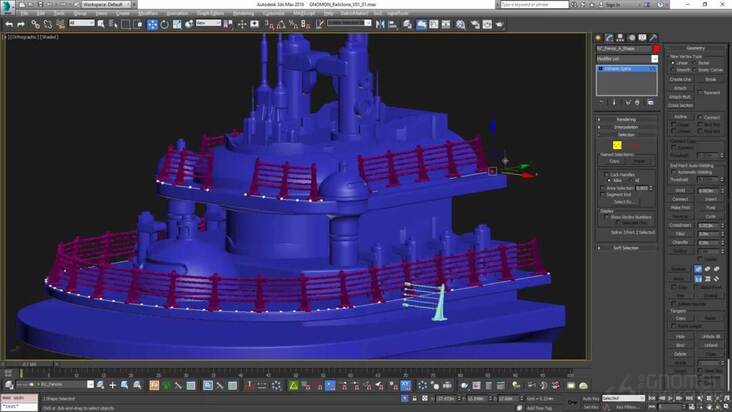732x412 pixels.
Task: Click the Select and Link chain icon
Action: pyautogui.click(x=35, y=23)
